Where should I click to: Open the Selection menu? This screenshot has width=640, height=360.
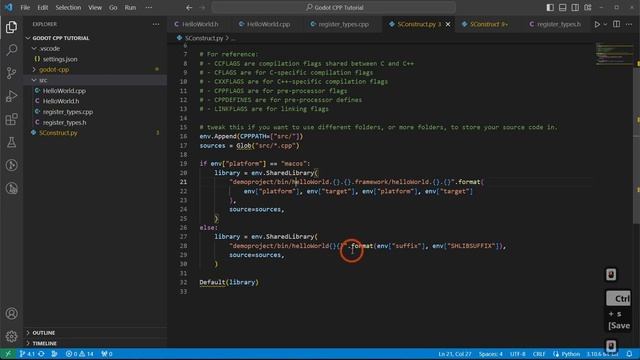[x=68, y=7]
